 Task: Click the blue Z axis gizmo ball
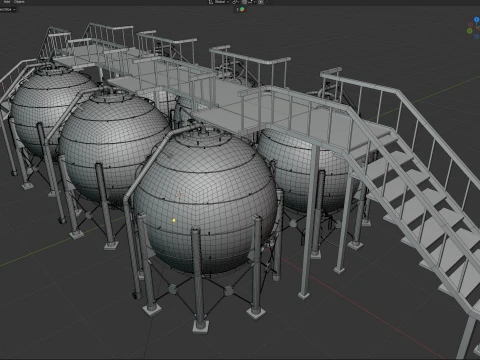(477, 20)
